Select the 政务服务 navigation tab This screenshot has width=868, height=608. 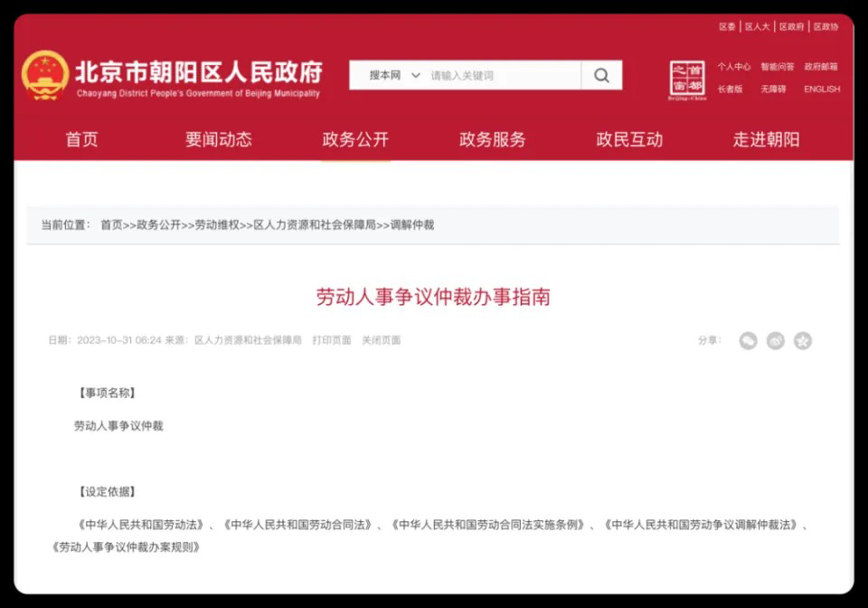pyautogui.click(x=492, y=140)
